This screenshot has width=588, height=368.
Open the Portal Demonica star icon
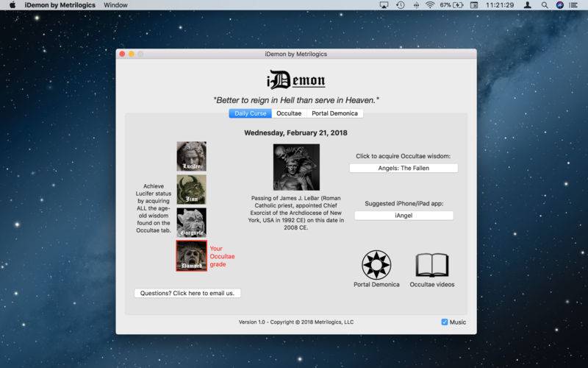(x=376, y=265)
